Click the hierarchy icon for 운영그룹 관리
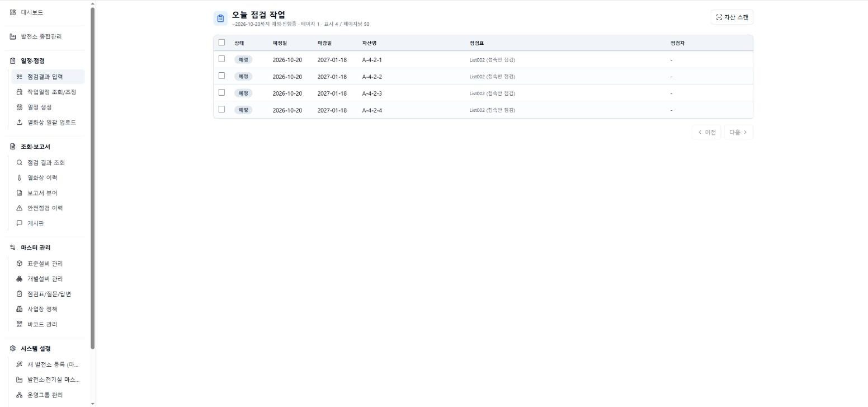The height and width of the screenshot is (407, 868). point(20,395)
